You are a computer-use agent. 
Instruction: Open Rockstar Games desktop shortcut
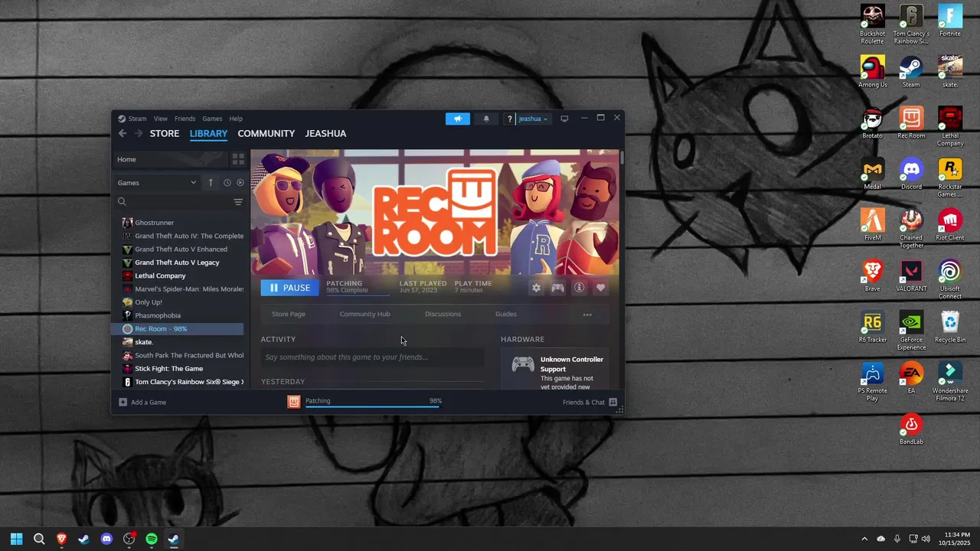point(950,178)
